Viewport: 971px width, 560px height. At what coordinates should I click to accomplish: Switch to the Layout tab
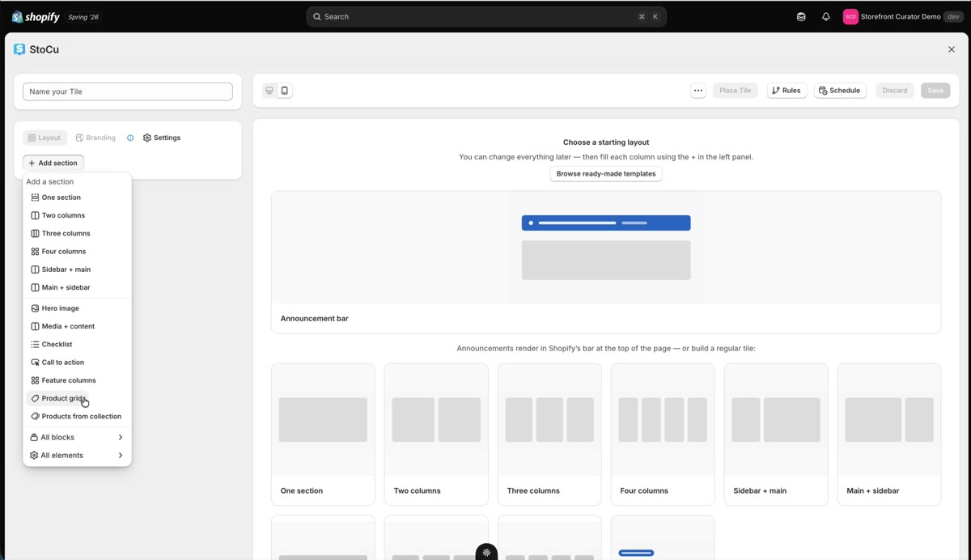[45, 138]
